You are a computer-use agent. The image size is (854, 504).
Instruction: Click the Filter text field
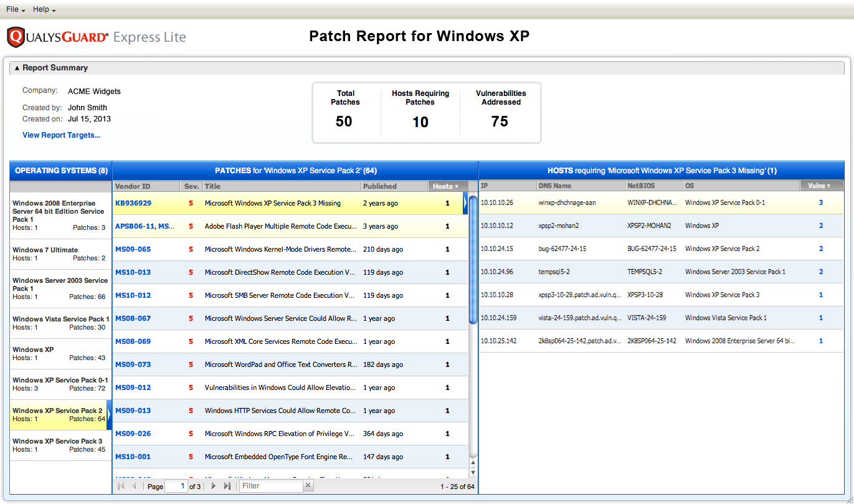point(271,486)
